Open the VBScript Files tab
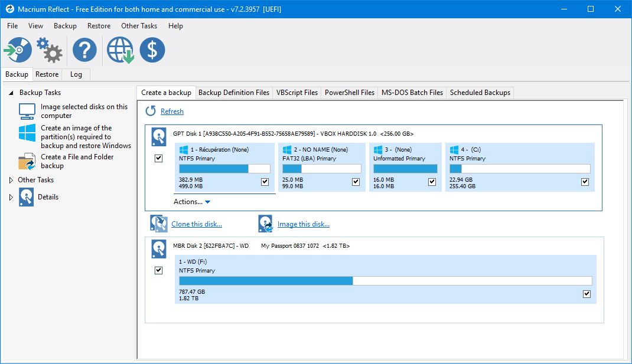This screenshot has height=364, width=632. (297, 93)
